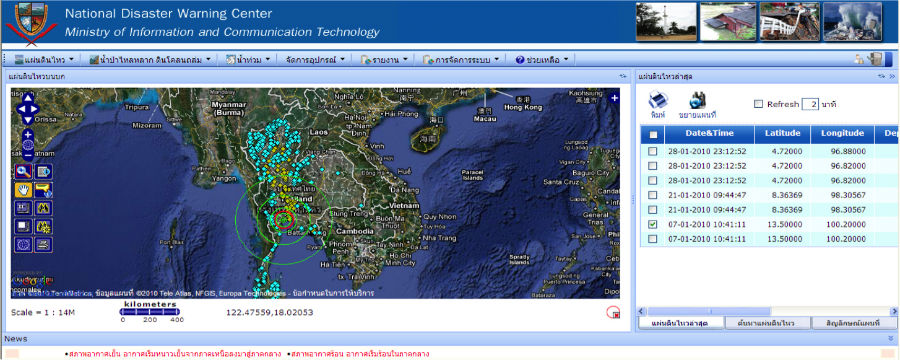Open the รายงาน dropdown menu
900x360 pixels.
385,59
